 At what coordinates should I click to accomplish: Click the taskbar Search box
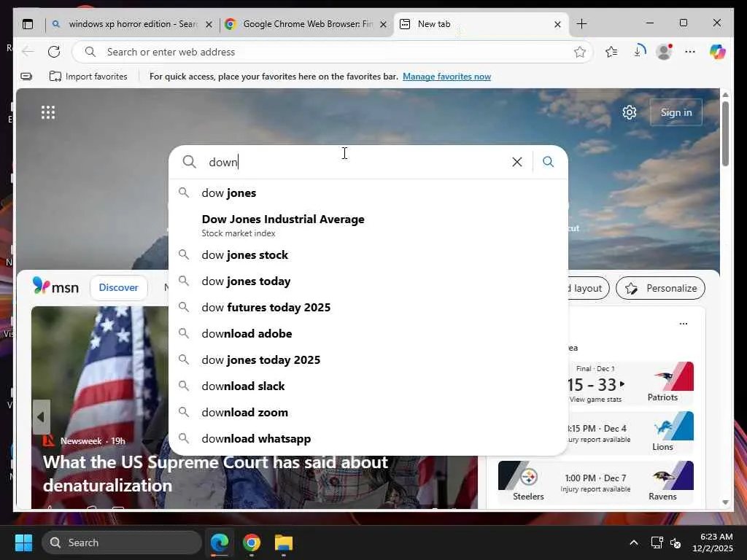(x=122, y=542)
